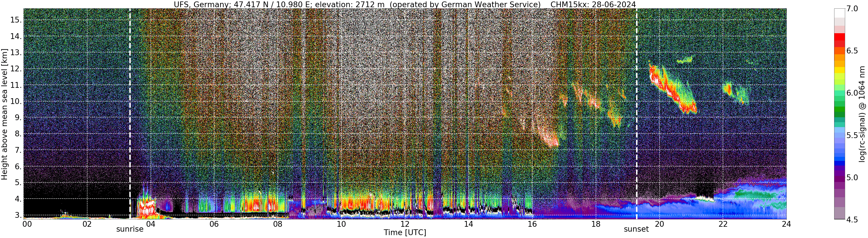Viewport: 868px width, 238px height.
Task: Click the 5. height tick label
Action: click(18, 183)
